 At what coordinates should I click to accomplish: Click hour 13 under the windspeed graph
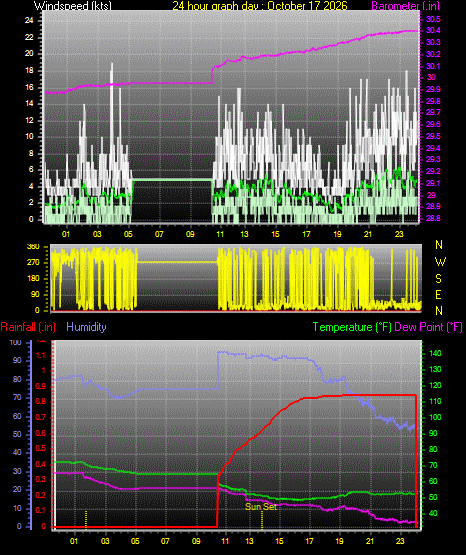tap(244, 234)
